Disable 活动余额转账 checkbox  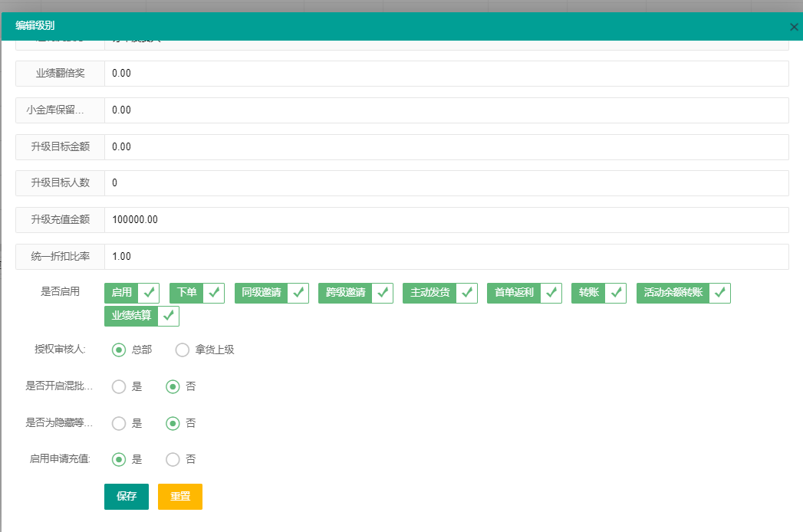[x=683, y=293]
